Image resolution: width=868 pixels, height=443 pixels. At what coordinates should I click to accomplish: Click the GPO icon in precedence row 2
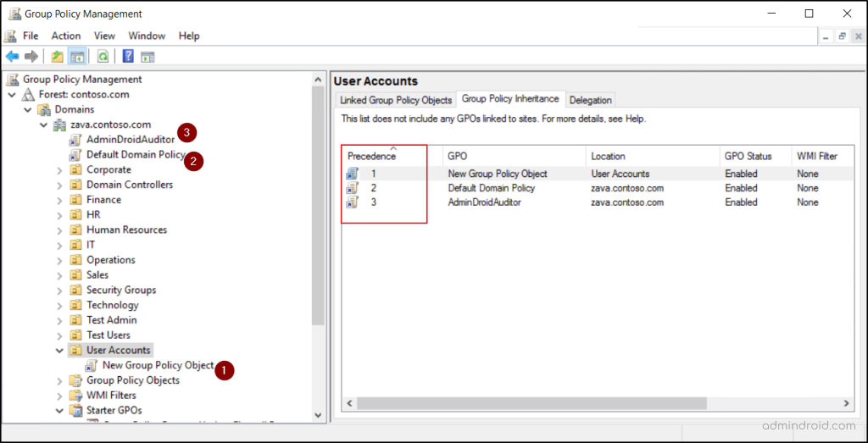[x=353, y=188]
